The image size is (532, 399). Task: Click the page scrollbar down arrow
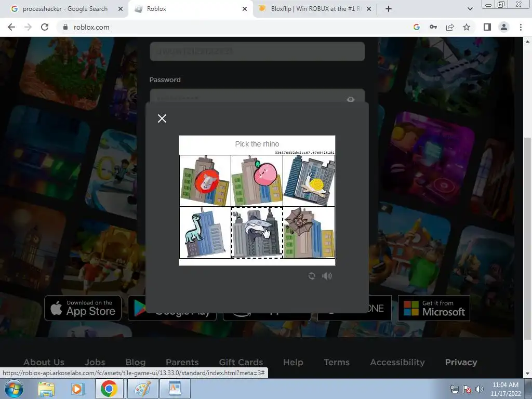527,373
